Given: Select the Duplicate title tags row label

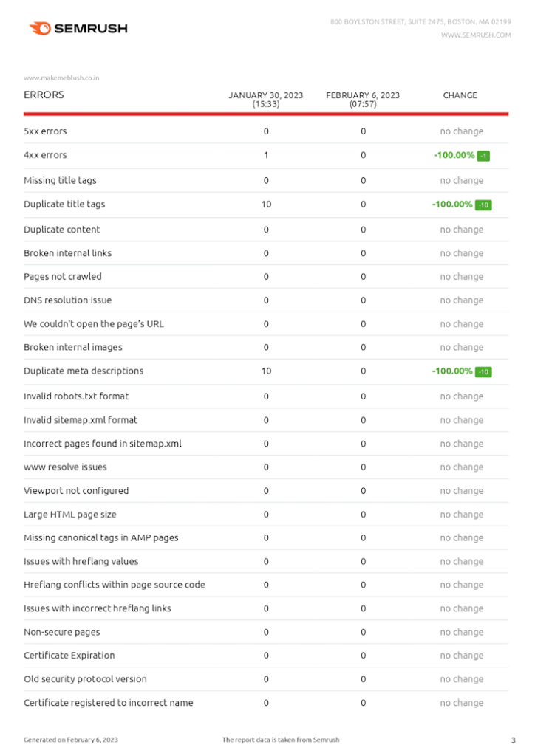Looking at the screenshot, I should [x=64, y=204].
